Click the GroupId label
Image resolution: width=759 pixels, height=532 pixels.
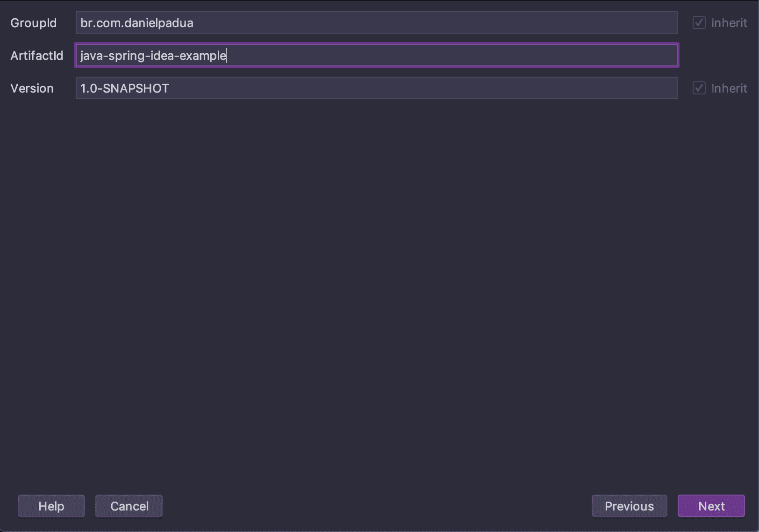(x=33, y=22)
